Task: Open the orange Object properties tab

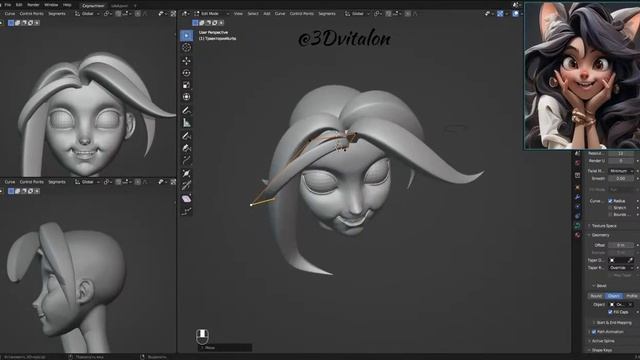Action: point(578,187)
